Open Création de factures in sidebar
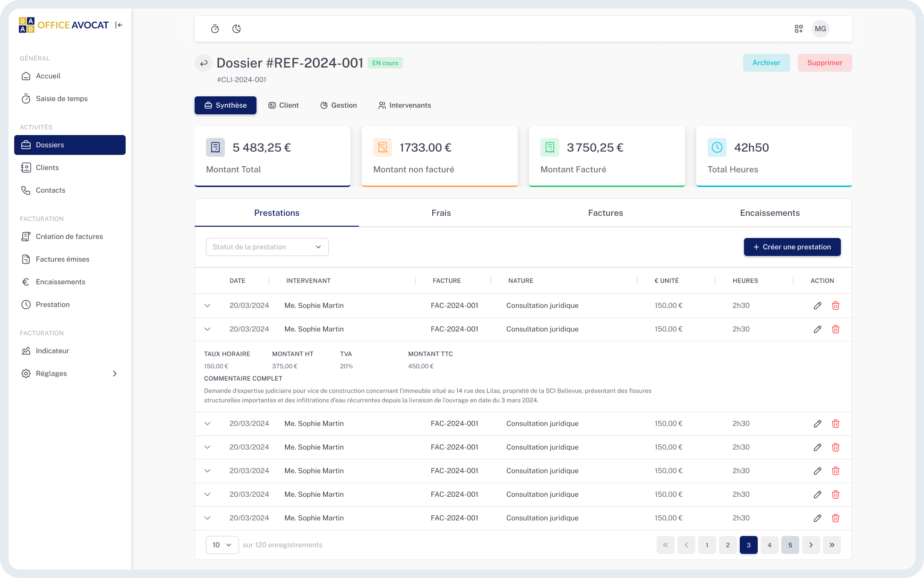The image size is (924, 578). tap(70, 237)
